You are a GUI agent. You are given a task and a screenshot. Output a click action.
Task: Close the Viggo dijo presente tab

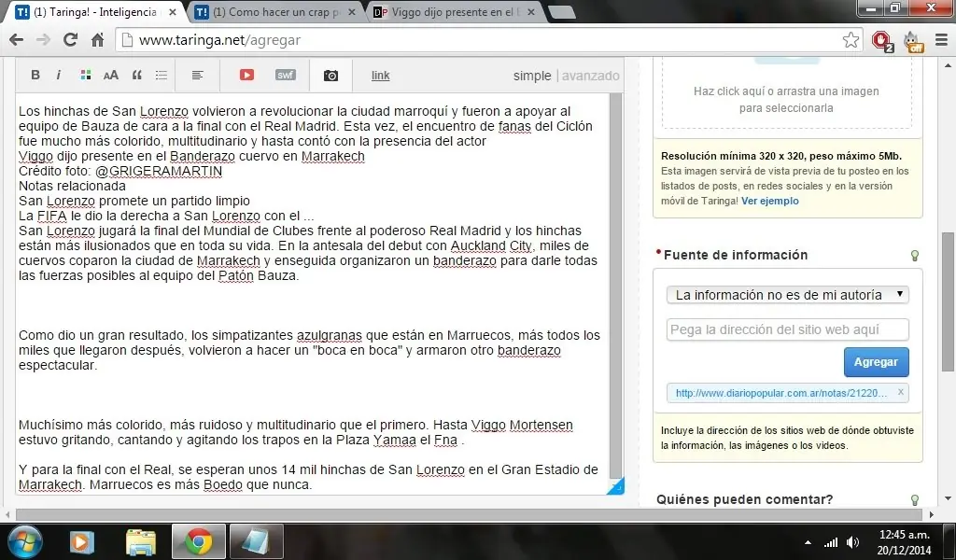tap(530, 12)
